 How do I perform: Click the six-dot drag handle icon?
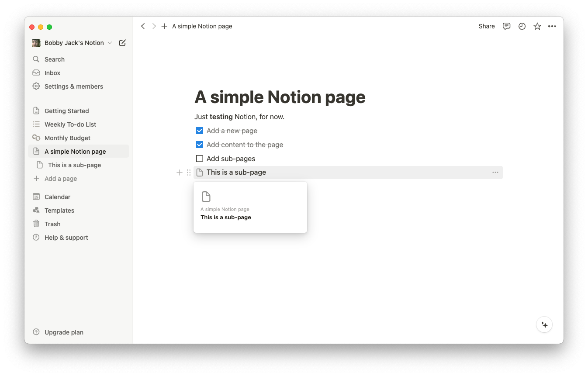(x=189, y=172)
